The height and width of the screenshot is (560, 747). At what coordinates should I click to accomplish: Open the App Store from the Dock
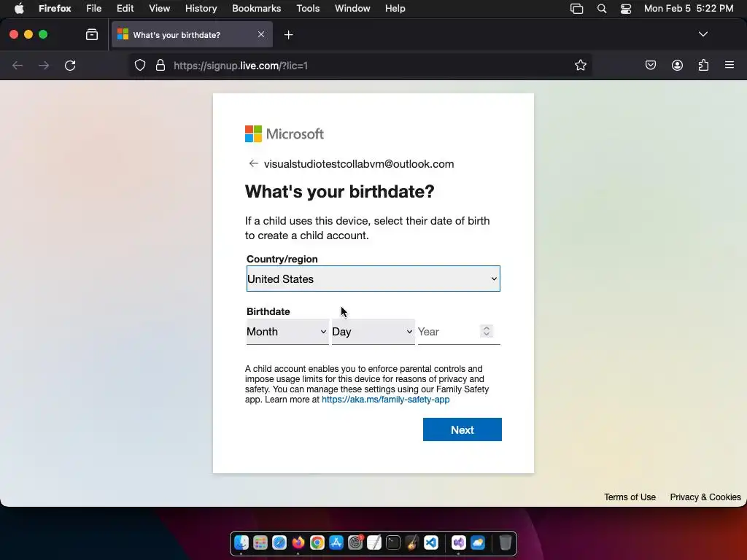click(336, 542)
